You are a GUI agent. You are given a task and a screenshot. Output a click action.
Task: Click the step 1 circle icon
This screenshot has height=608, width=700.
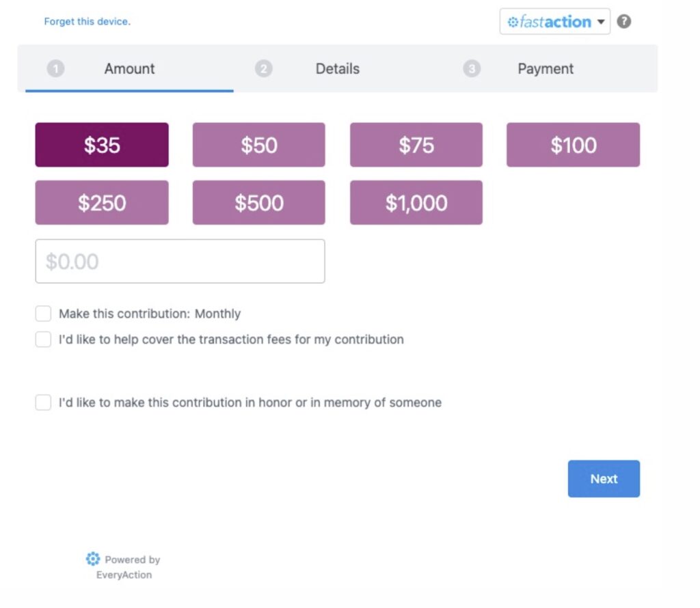coord(56,69)
